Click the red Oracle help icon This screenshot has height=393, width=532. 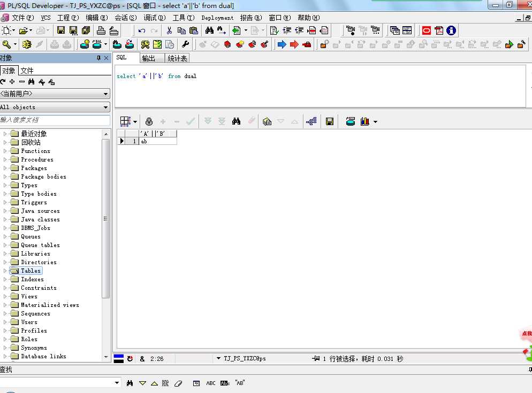[427, 30]
